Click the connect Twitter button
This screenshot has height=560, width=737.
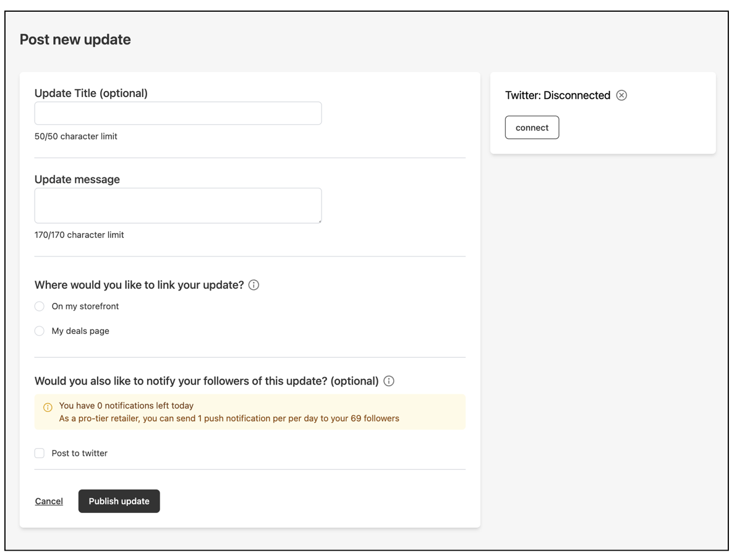click(532, 127)
